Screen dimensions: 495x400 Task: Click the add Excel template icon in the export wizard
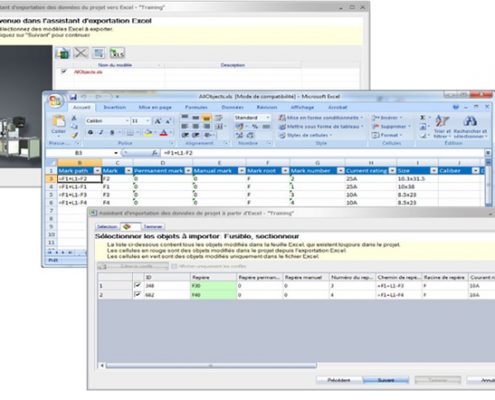click(62, 53)
